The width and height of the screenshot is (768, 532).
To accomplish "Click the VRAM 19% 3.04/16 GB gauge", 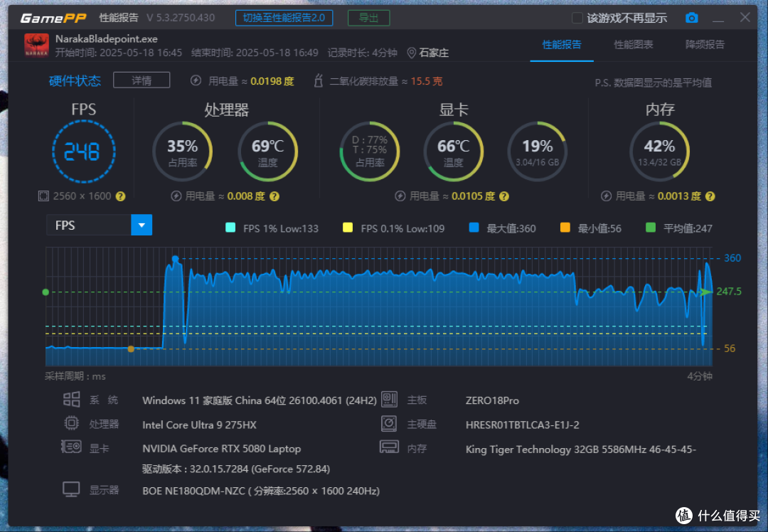I will click(538, 152).
